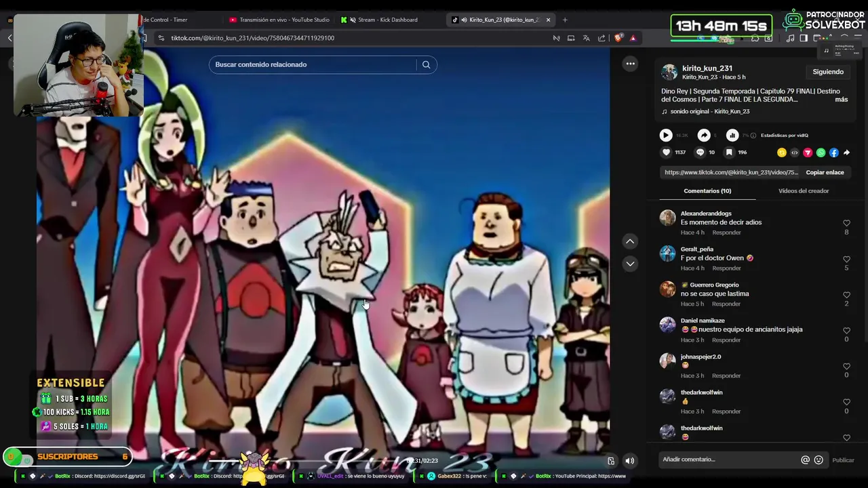
Task: Click the yellow repost icon
Action: click(782, 152)
